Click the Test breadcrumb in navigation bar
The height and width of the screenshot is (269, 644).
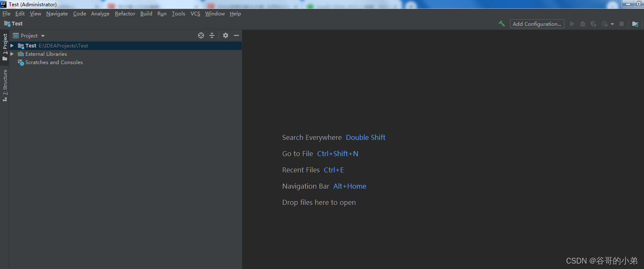click(13, 24)
